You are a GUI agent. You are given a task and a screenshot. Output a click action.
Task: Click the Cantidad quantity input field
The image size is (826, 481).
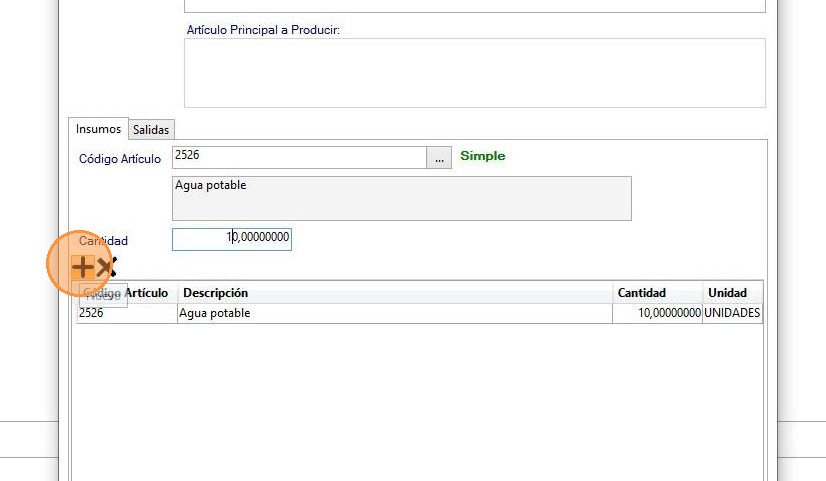[x=231, y=238]
